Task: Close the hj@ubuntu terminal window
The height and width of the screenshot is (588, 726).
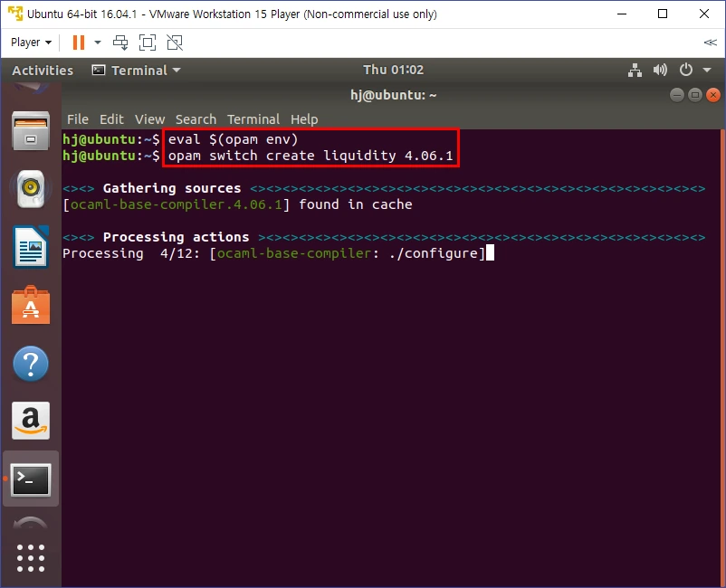Action: click(713, 95)
